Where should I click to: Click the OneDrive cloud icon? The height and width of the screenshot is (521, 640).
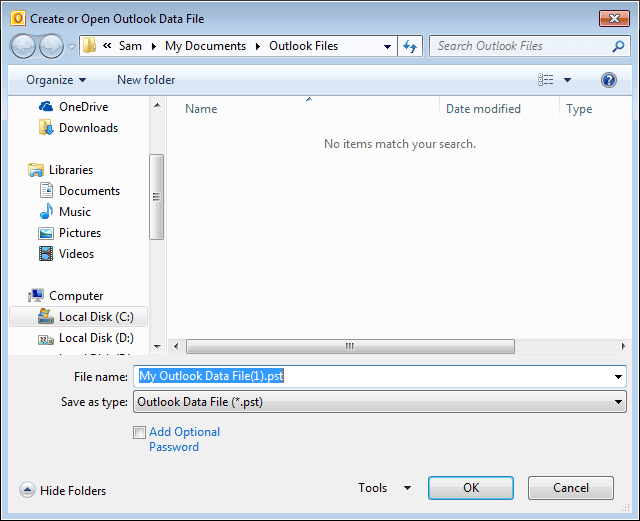click(x=46, y=107)
